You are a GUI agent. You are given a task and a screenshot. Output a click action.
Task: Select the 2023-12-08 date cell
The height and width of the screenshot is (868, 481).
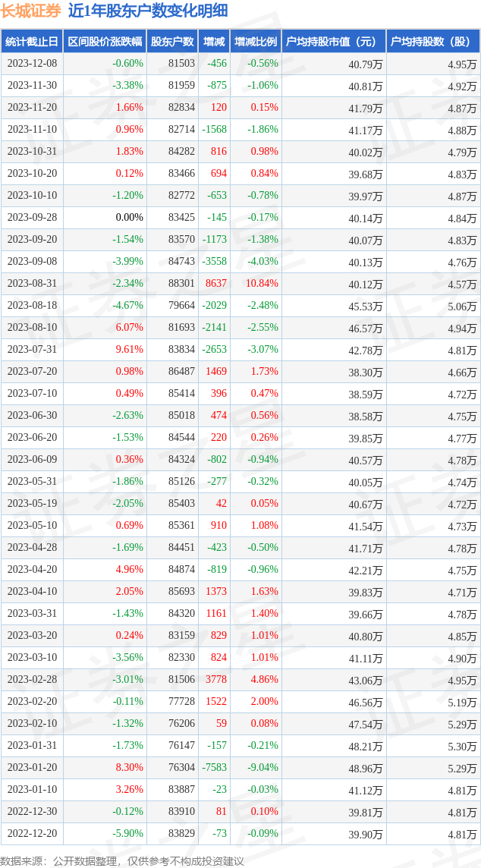(x=32, y=64)
